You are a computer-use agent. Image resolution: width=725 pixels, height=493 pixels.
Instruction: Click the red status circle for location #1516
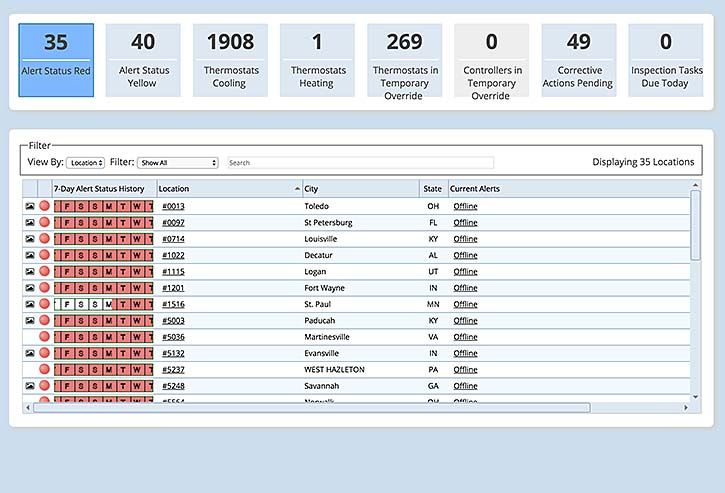point(44,304)
